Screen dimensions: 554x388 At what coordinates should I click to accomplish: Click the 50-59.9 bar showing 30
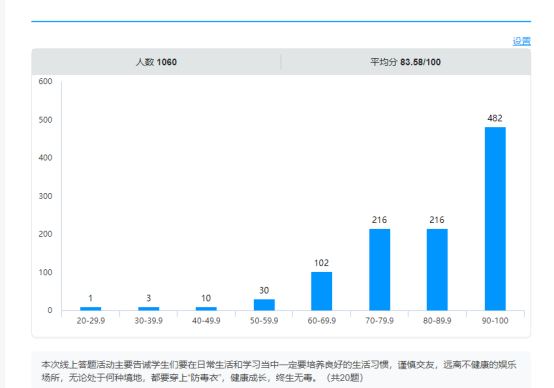point(264,305)
